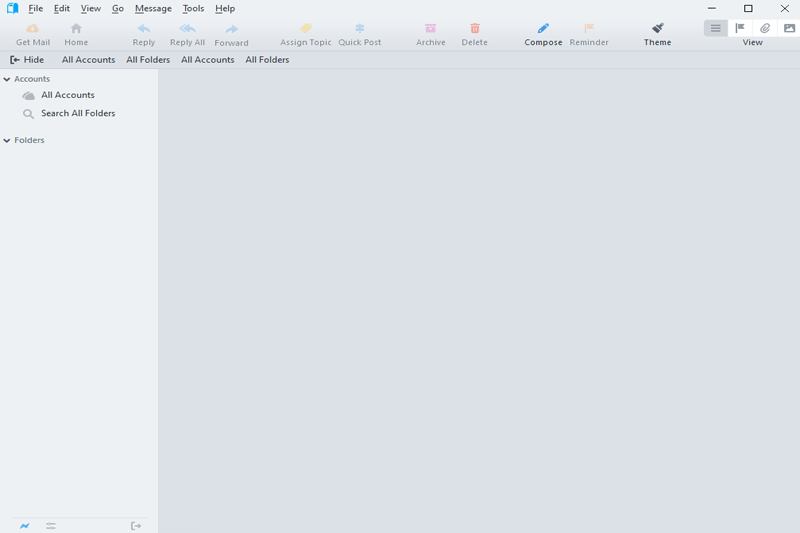The image size is (800, 533).
Task: Click the Get Mail cloud icon
Action: click(x=33, y=29)
